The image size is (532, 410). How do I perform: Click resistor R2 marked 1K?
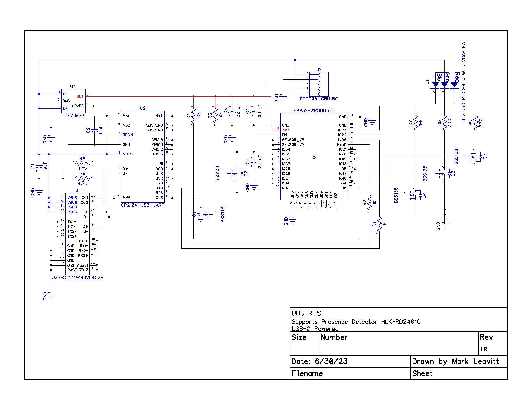pos(369,202)
